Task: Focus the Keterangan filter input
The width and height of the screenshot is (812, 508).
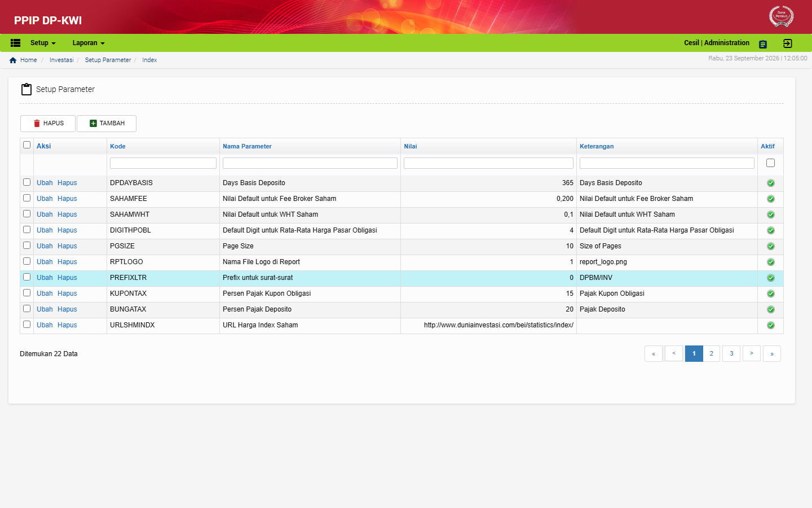Action: click(667, 163)
